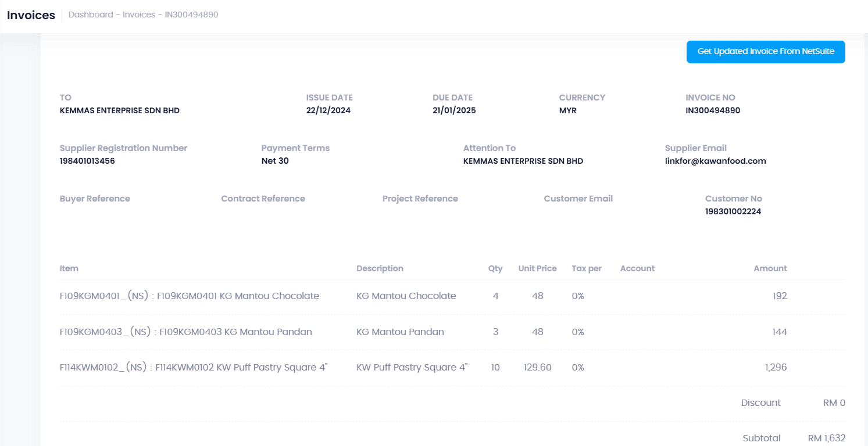Click the Description column header
The width and height of the screenshot is (868, 446).
[380, 268]
